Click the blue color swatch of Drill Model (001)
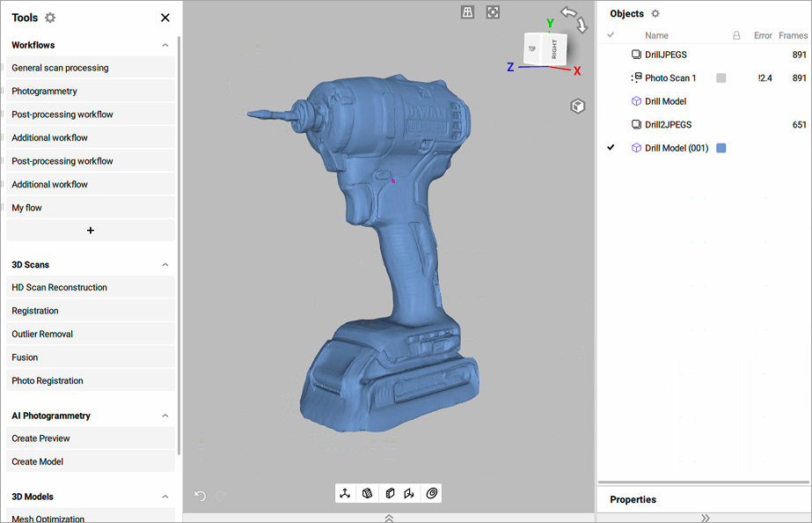The height and width of the screenshot is (523, 812). (721, 148)
